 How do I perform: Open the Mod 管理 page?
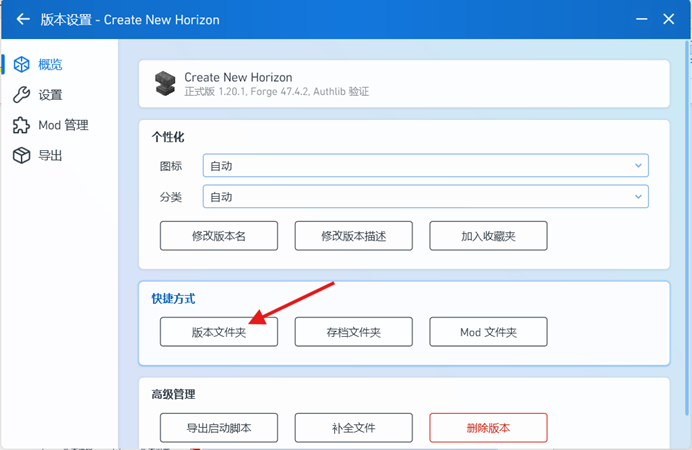pyautogui.click(x=63, y=125)
